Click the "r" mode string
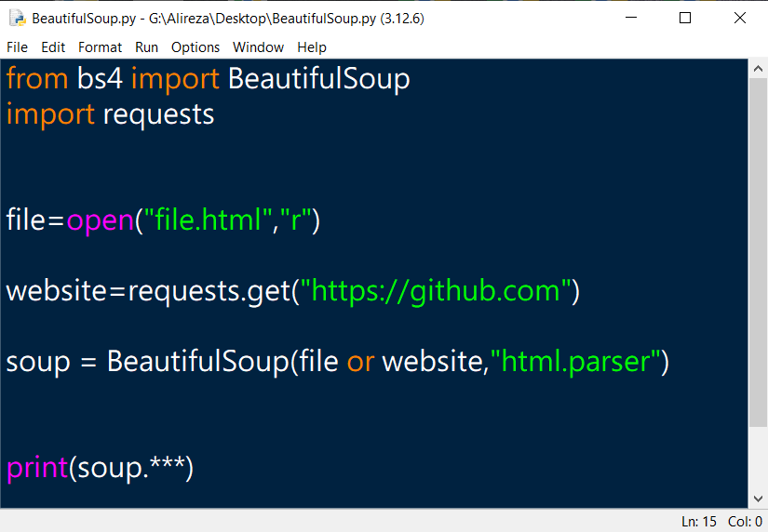 point(296,220)
